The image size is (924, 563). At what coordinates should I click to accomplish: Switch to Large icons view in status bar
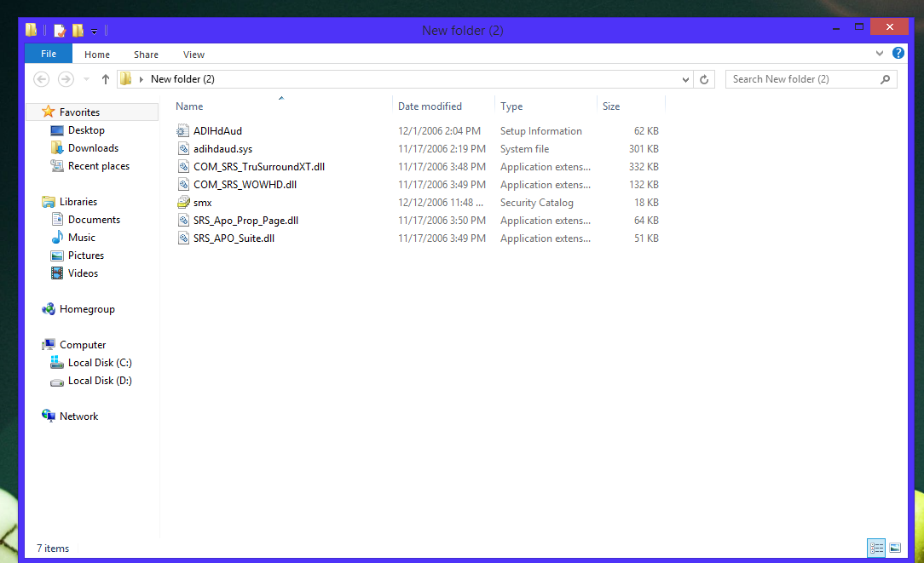coord(894,549)
